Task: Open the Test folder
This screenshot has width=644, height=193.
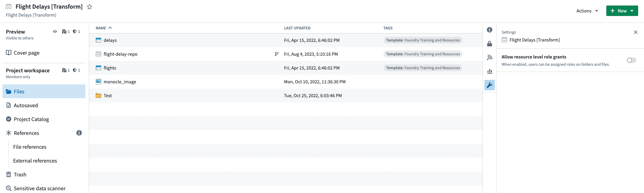Action: pos(108,95)
